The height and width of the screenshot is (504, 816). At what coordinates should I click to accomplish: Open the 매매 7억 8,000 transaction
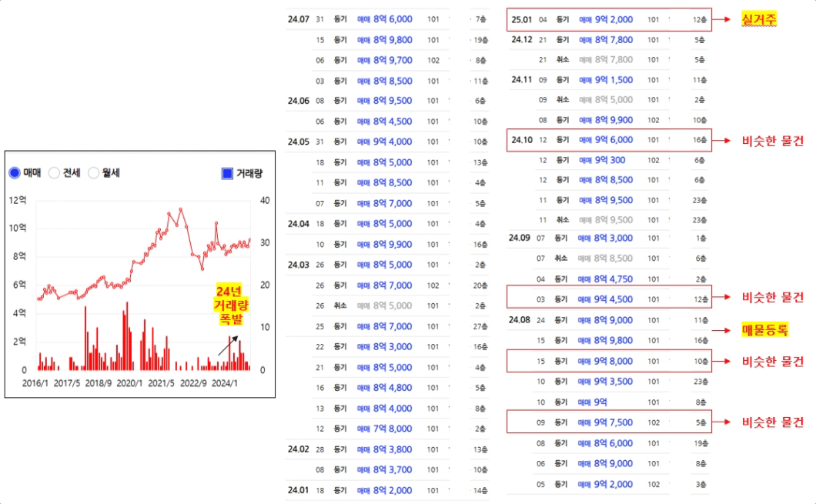[x=385, y=429]
